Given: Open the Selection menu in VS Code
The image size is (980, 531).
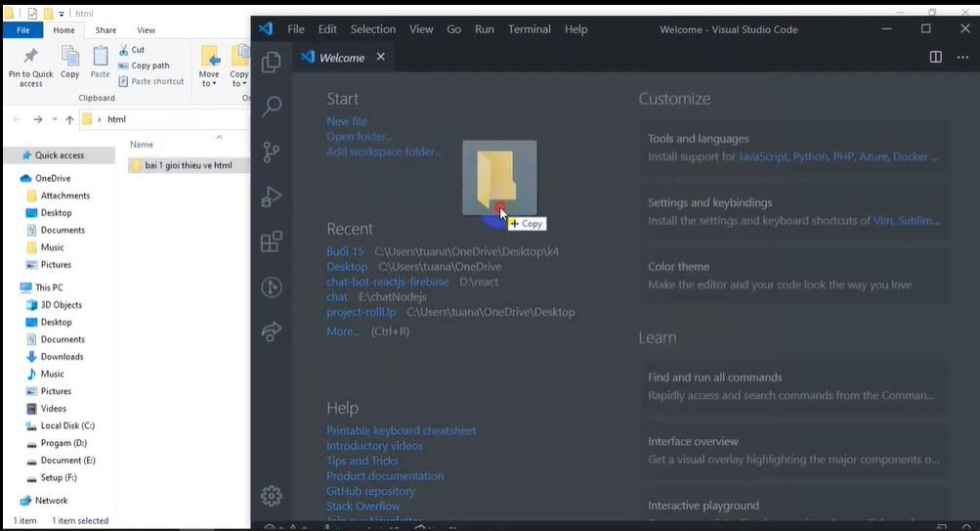Looking at the screenshot, I should [373, 29].
